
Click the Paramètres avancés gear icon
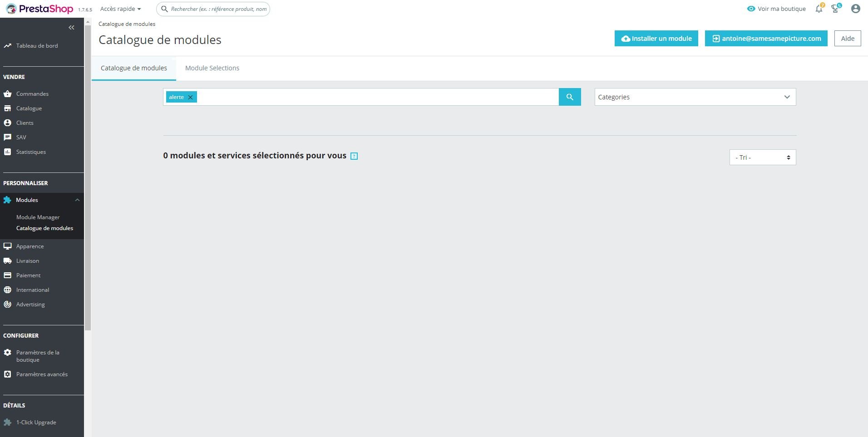[x=7, y=374]
